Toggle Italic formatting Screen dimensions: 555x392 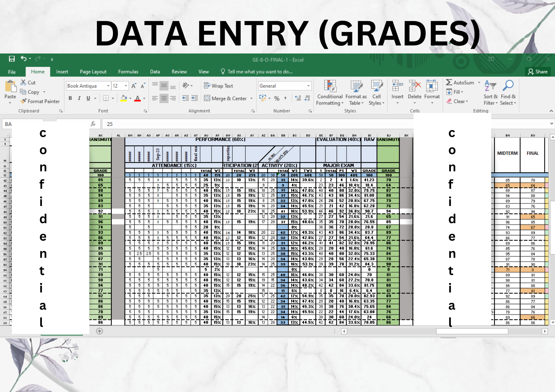[79, 98]
